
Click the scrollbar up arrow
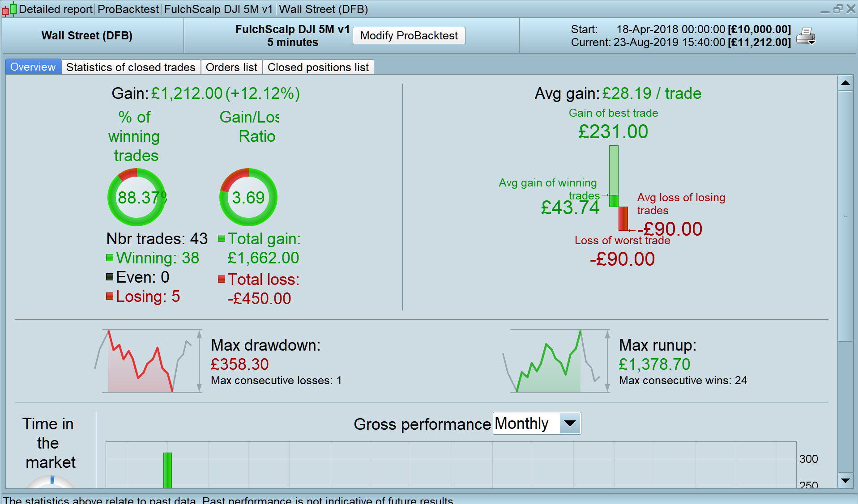(x=845, y=83)
